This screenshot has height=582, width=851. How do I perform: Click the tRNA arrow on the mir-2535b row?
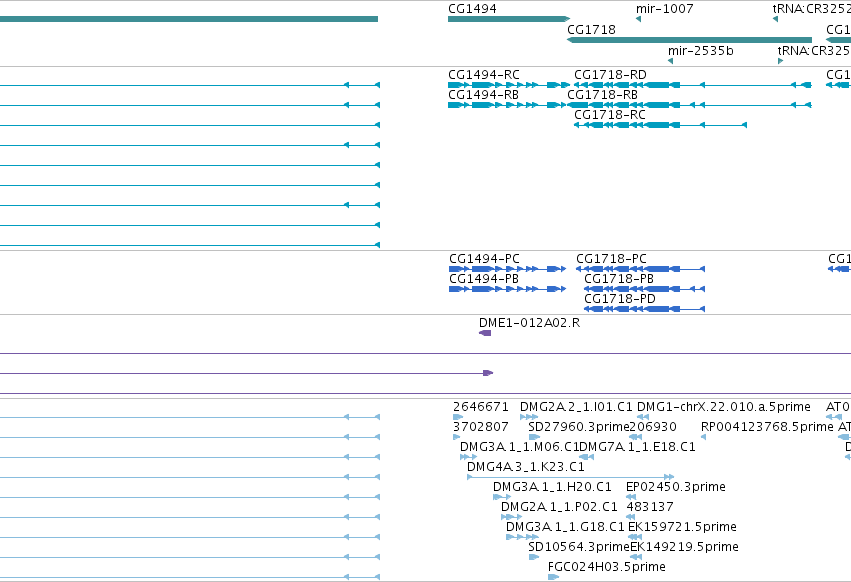[x=780, y=61]
